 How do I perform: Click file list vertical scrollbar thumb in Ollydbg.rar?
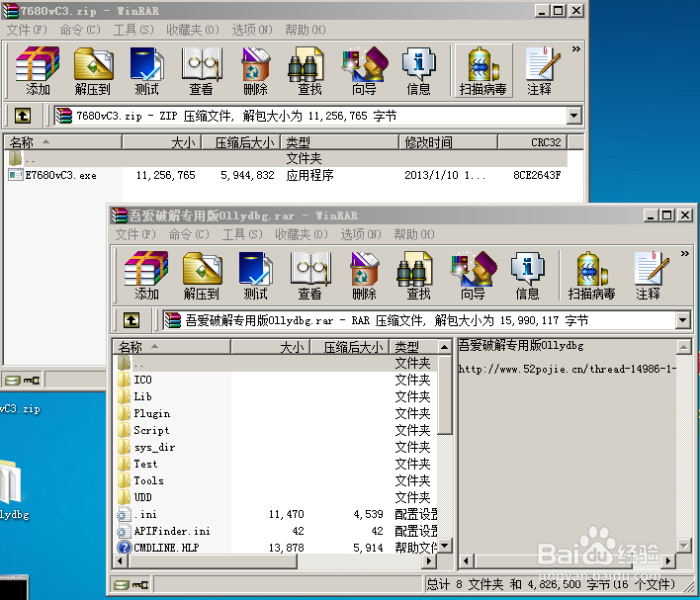click(445, 394)
